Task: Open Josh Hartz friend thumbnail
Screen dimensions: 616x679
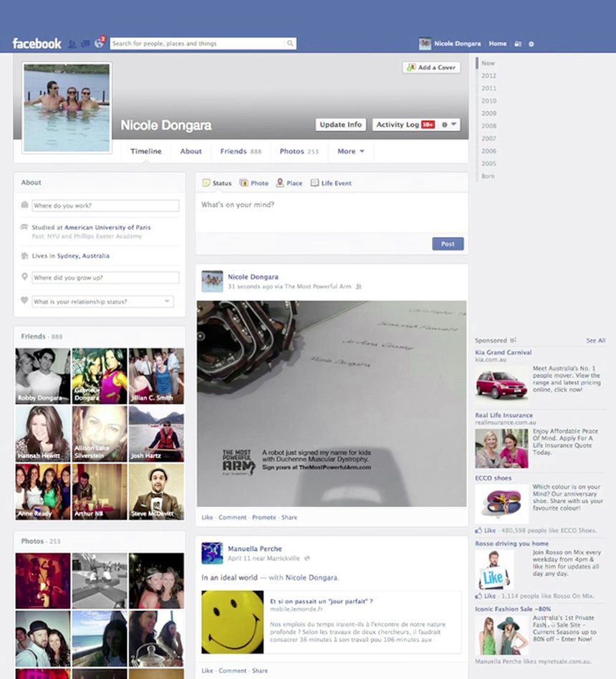Action: 156,433
